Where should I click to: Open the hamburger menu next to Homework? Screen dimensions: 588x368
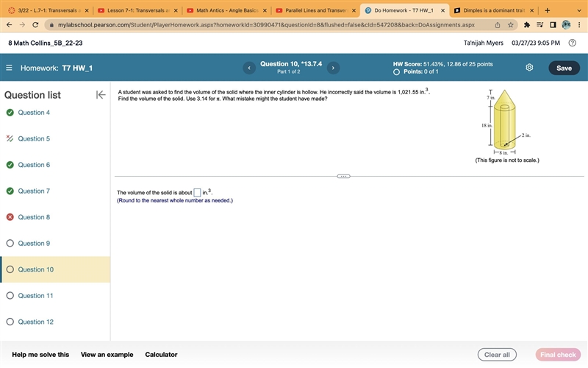9,68
